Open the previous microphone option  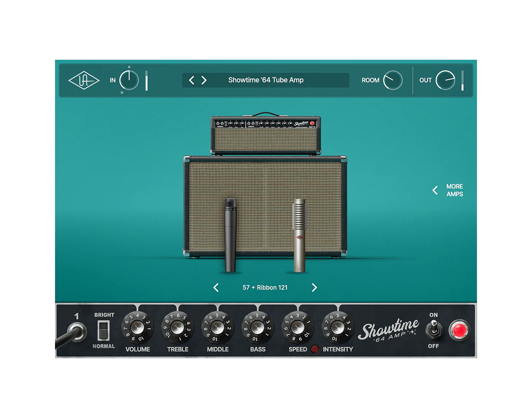[216, 287]
